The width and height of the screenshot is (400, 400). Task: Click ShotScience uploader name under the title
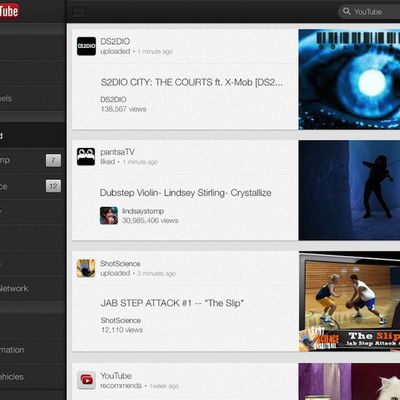(121, 320)
